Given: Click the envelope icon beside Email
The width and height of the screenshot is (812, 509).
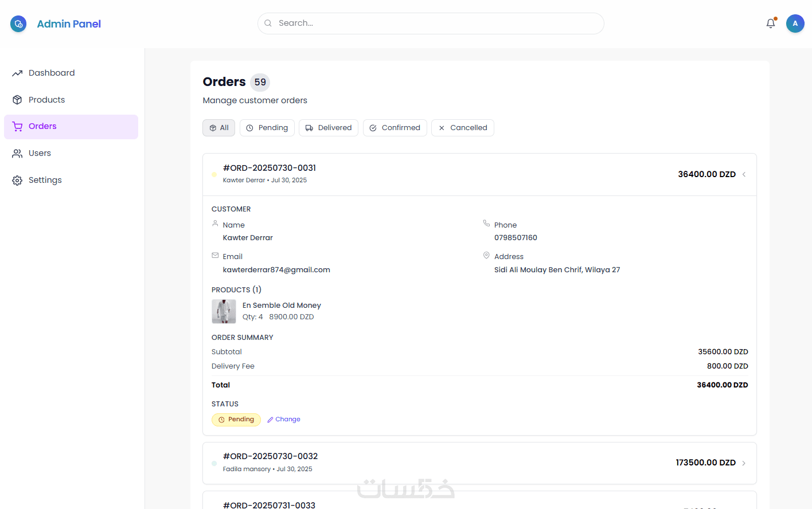Looking at the screenshot, I should 215,256.
